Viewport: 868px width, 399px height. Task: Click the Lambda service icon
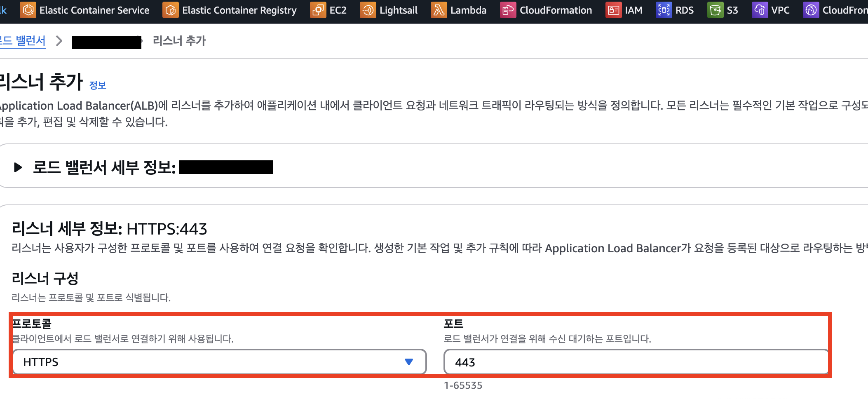pyautogui.click(x=439, y=10)
